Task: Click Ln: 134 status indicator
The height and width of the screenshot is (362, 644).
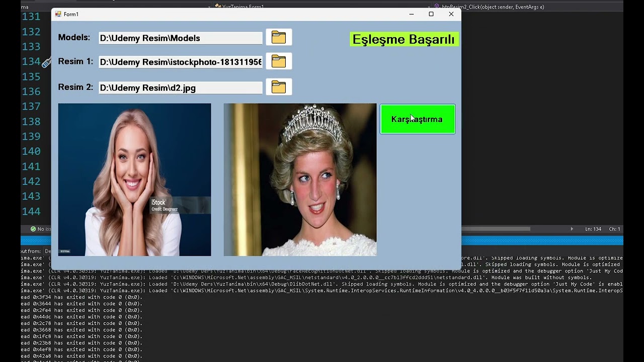Action: [x=593, y=229]
